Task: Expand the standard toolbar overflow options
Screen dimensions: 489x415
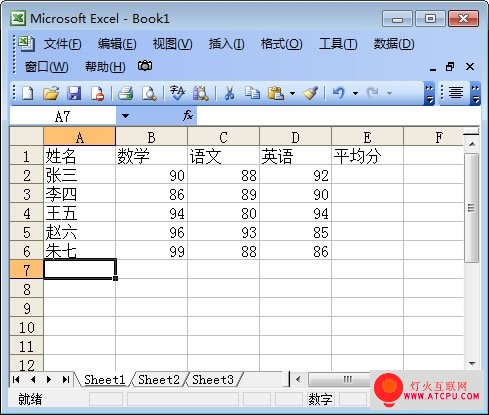Action: [x=429, y=93]
